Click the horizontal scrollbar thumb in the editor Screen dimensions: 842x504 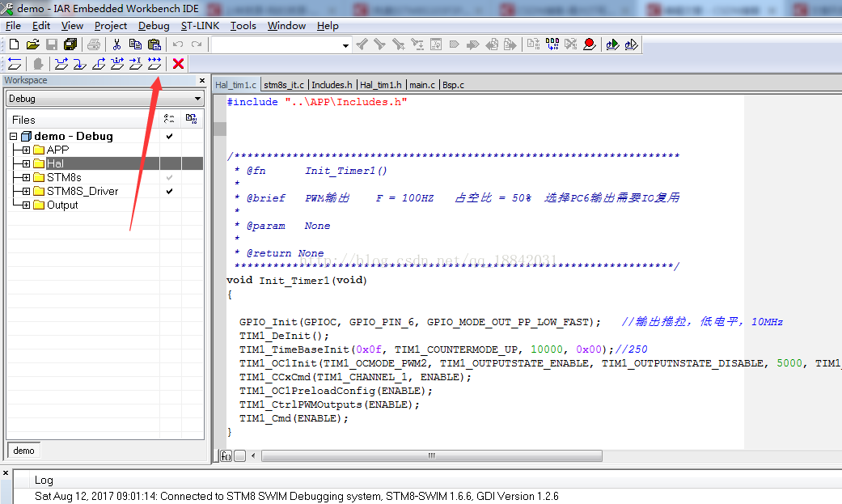point(432,456)
